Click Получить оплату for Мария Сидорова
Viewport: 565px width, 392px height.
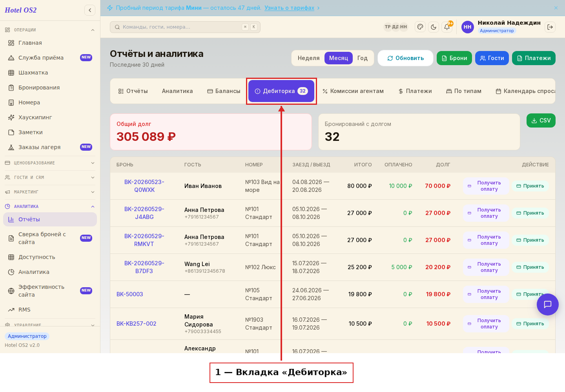486,324
